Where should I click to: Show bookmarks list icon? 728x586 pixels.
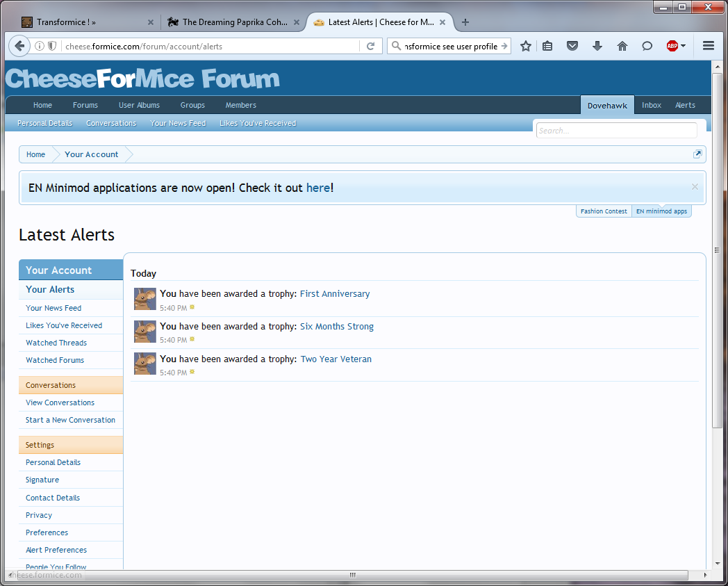coord(547,46)
